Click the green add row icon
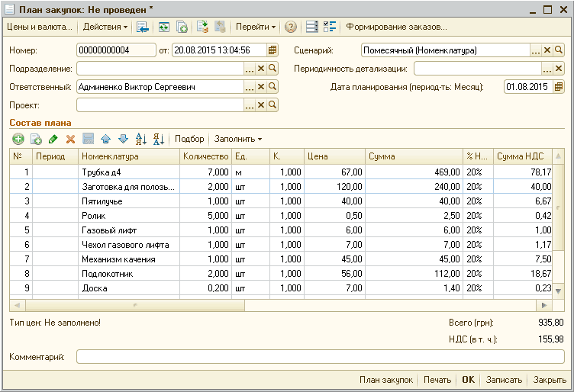The image size is (574, 392). (x=18, y=139)
